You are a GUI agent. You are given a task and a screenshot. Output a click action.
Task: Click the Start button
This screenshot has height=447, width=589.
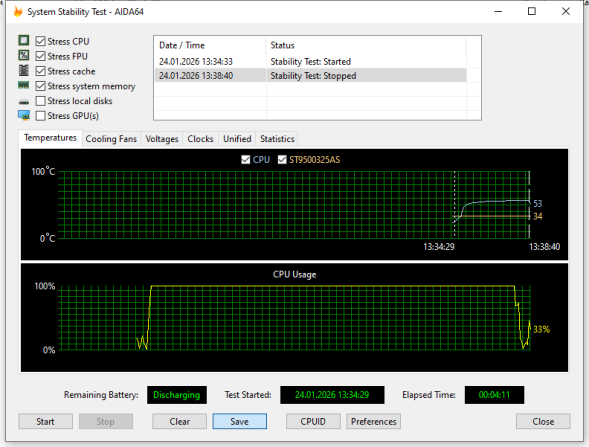pyautogui.click(x=45, y=421)
